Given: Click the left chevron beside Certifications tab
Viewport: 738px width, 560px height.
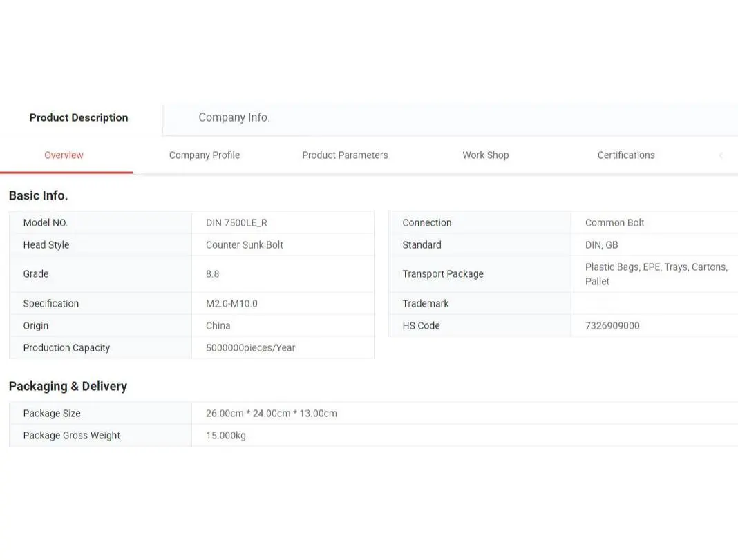Looking at the screenshot, I should [x=721, y=155].
